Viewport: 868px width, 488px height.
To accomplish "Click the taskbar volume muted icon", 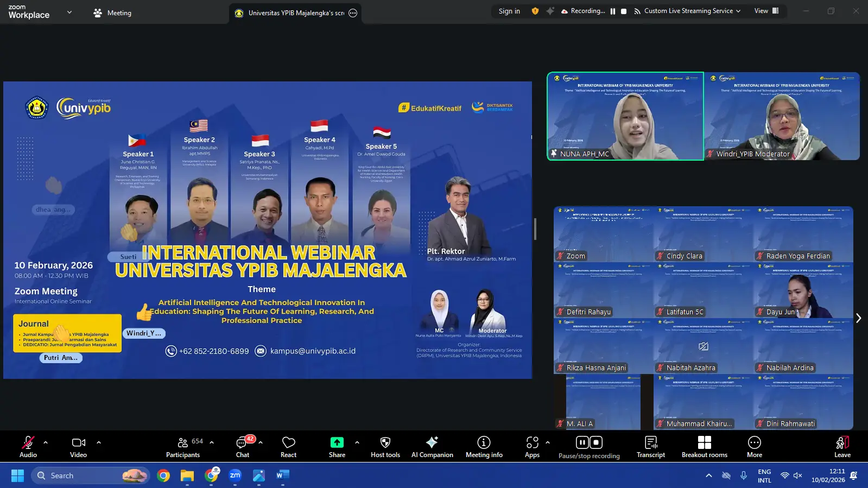I will point(798,476).
